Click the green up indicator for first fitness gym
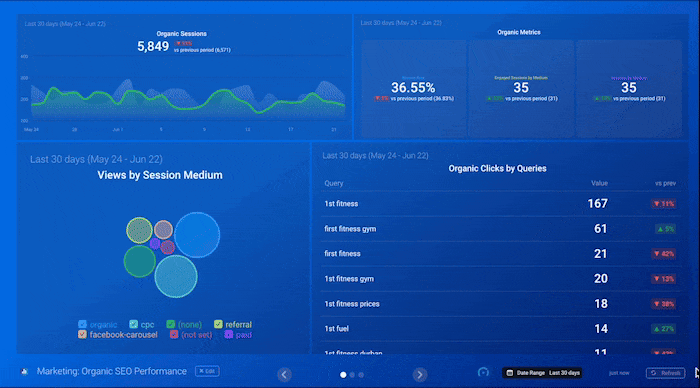700x388 pixels. pos(665,229)
